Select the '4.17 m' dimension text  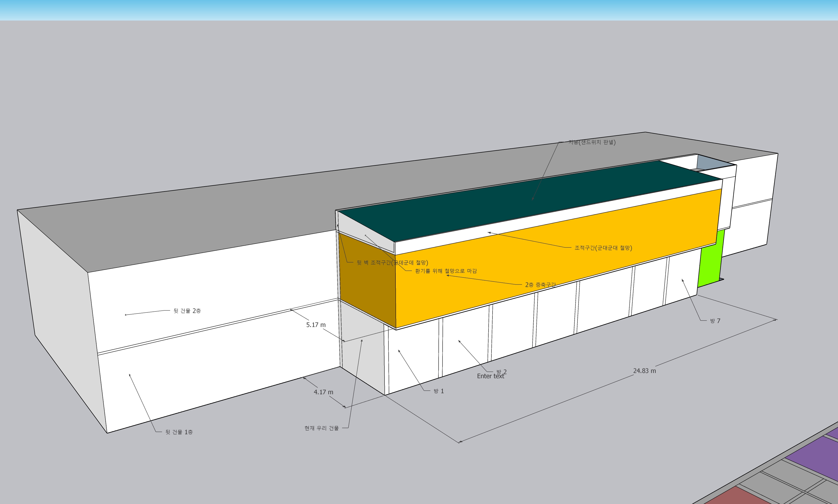click(323, 392)
